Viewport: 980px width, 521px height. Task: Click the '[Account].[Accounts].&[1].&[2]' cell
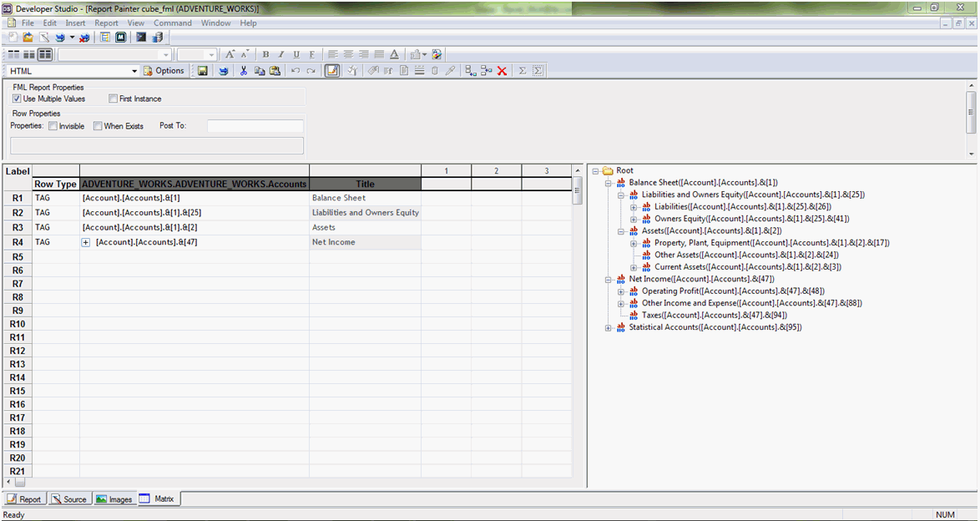(x=194, y=228)
